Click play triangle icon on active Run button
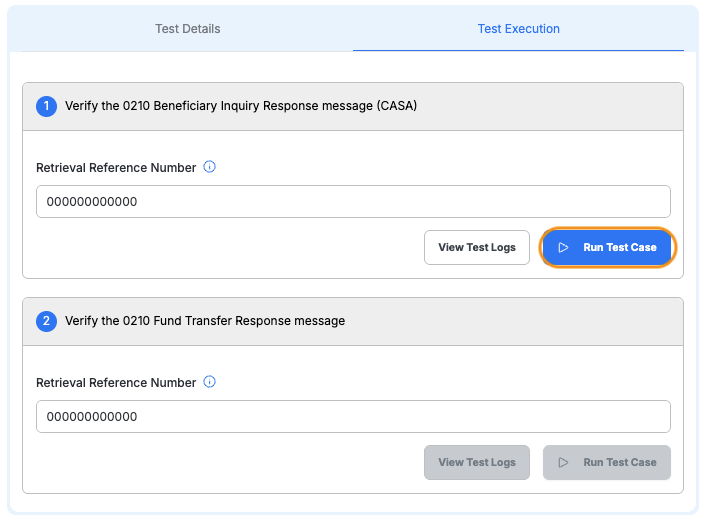This screenshot has width=706, height=523. (x=564, y=247)
